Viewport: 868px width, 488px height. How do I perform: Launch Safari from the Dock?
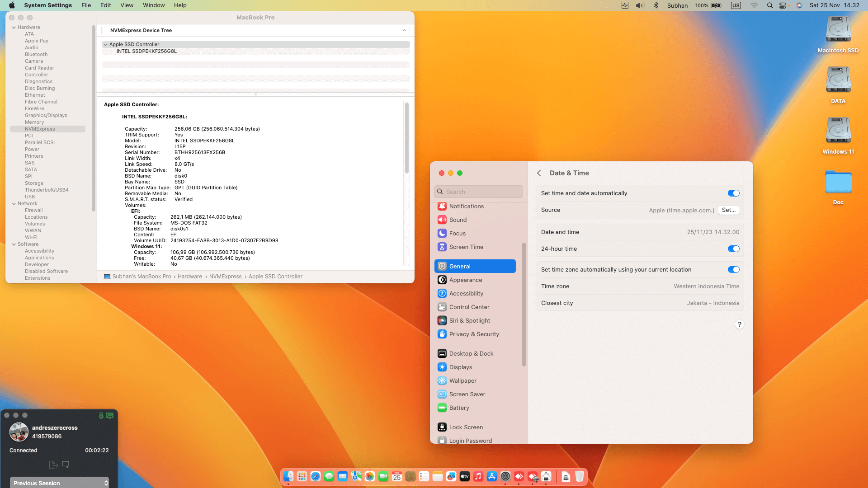(316, 476)
